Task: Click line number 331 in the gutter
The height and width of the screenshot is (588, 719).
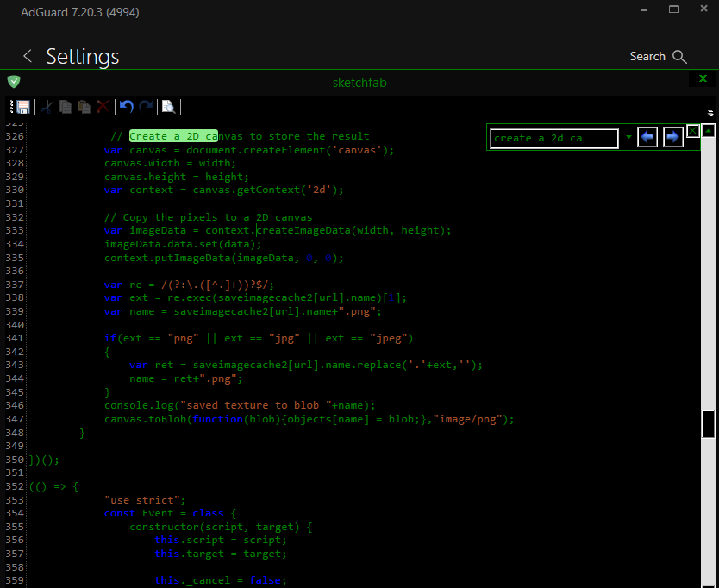Action: click(15, 203)
